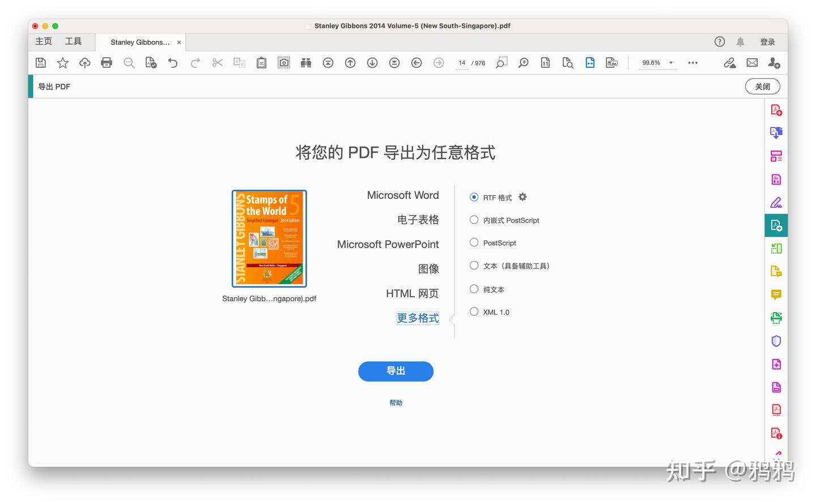Open the Comment tool in sidebar
Screen dimensions: 816x504
click(776, 294)
